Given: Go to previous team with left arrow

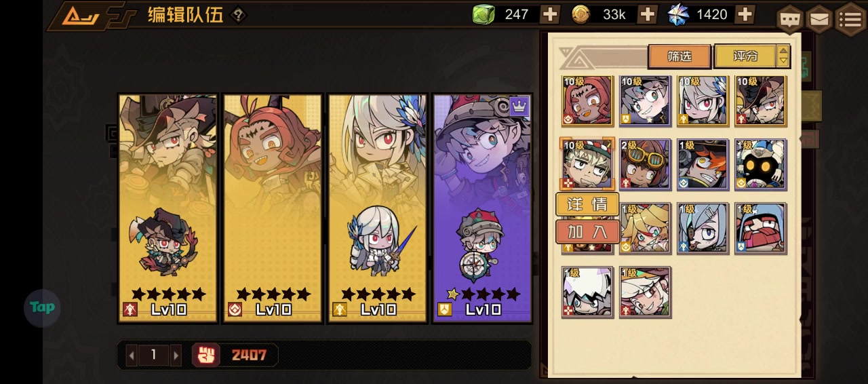Looking at the screenshot, I should (132, 355).
